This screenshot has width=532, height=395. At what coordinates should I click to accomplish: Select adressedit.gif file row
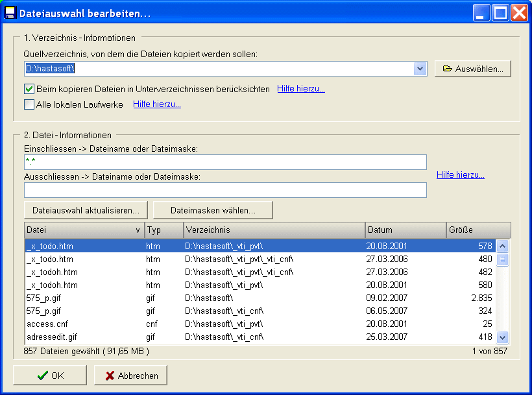(260, 337)
